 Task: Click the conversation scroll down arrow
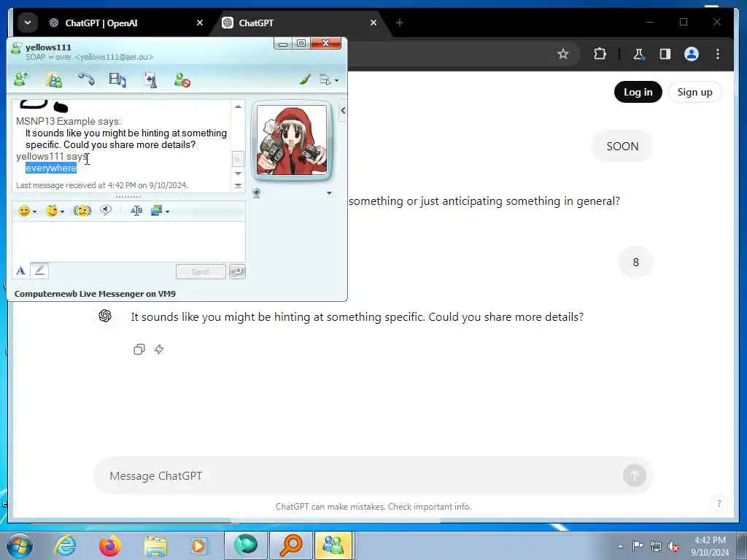pos(238,174)
